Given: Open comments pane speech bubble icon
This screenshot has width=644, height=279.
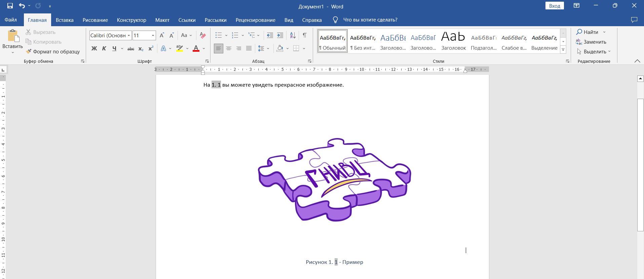Looking at the screenshot, I should click(x=634, y=20).
